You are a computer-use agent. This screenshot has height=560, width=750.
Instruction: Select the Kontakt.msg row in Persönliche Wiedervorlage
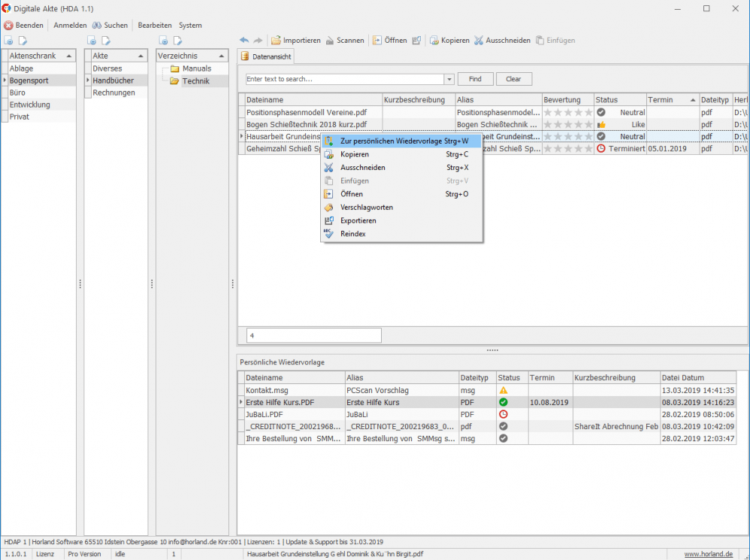click(488, 390)
